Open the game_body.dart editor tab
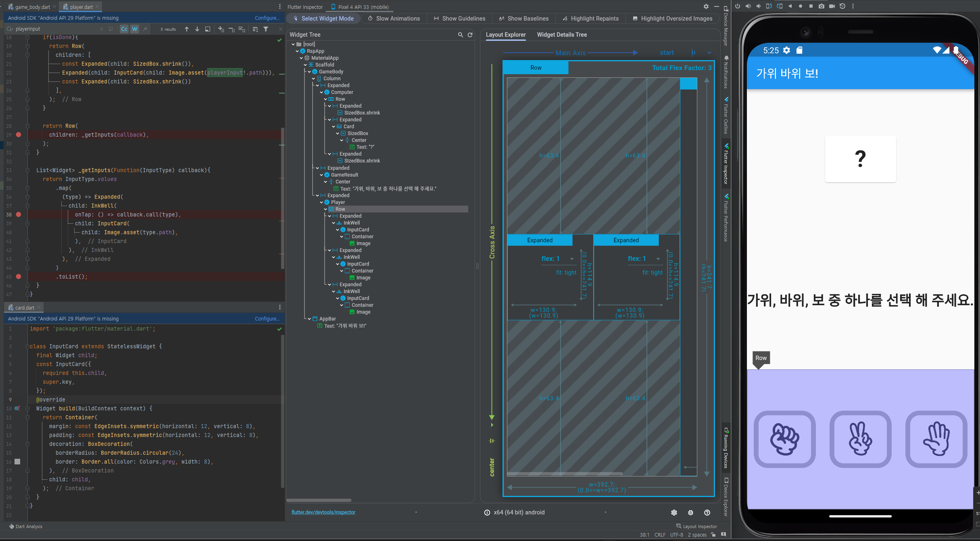This screenshot has width=980, height=541. [32, 7]
